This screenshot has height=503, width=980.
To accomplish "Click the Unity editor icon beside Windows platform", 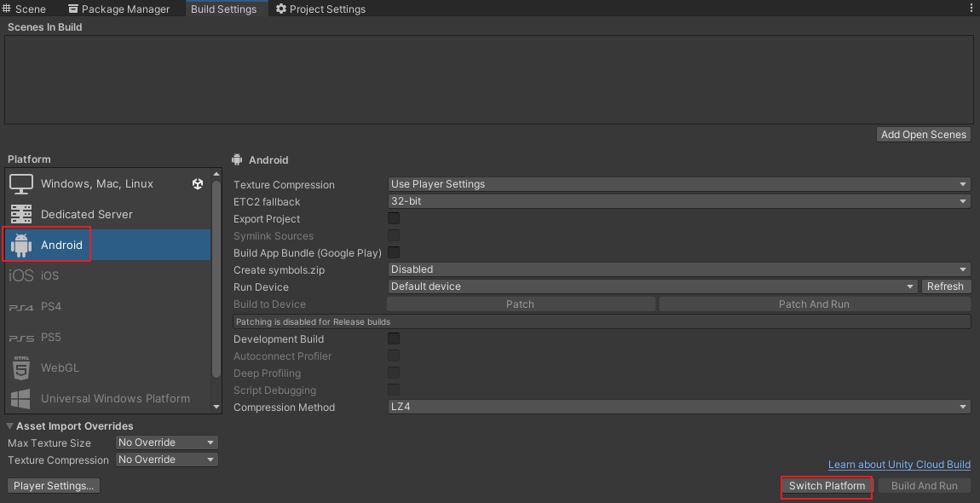I will coord(198,183).
